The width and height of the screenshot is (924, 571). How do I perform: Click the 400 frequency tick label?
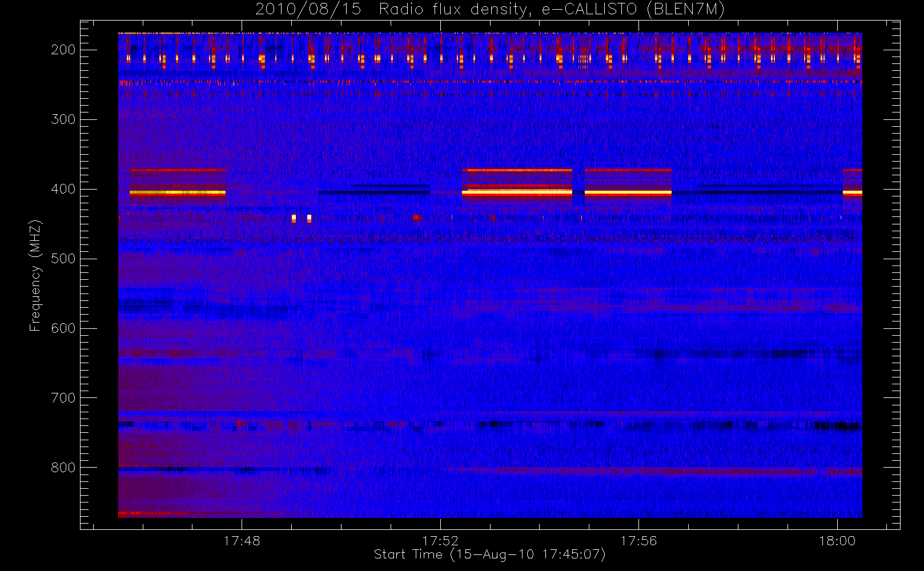pos(63,189)
